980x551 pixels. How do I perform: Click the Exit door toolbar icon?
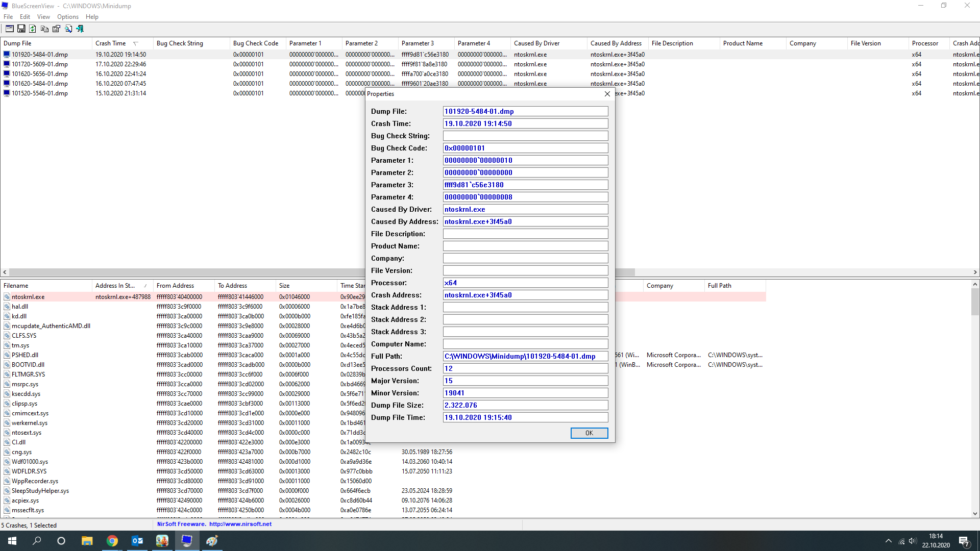80,29
